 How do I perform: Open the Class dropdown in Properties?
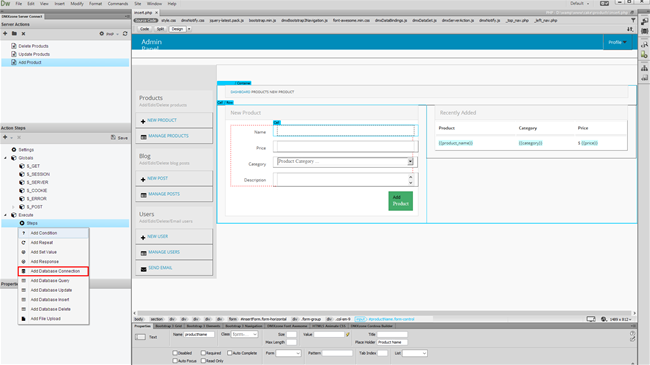(244, 334)
